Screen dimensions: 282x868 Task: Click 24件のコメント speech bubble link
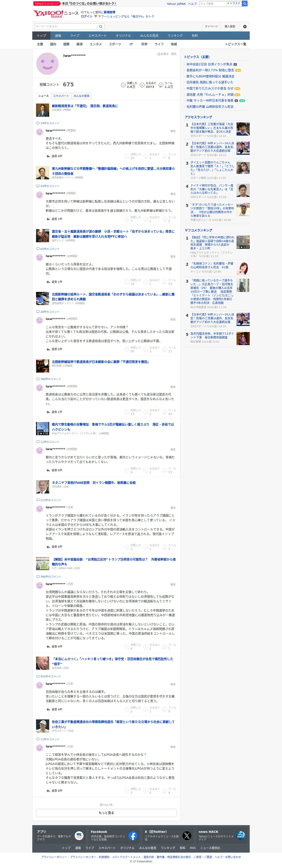click(48, 123)
